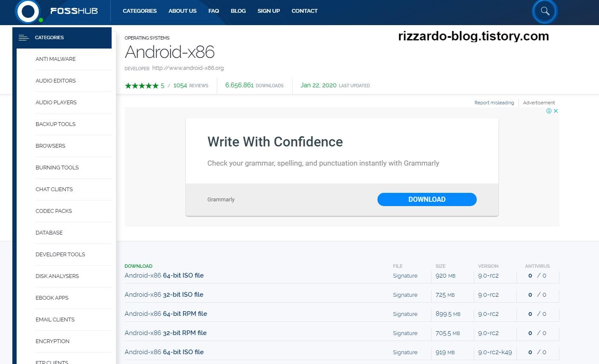599x364 pixels.
Task: Open Signature for 64-bit RPM file
Action: [x=405, y=314]
